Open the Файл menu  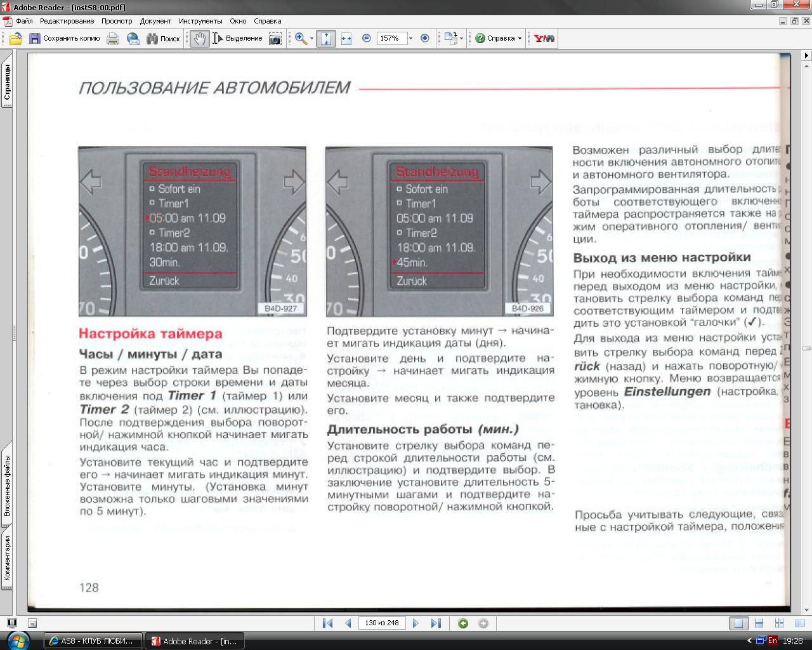pos(24,21)
